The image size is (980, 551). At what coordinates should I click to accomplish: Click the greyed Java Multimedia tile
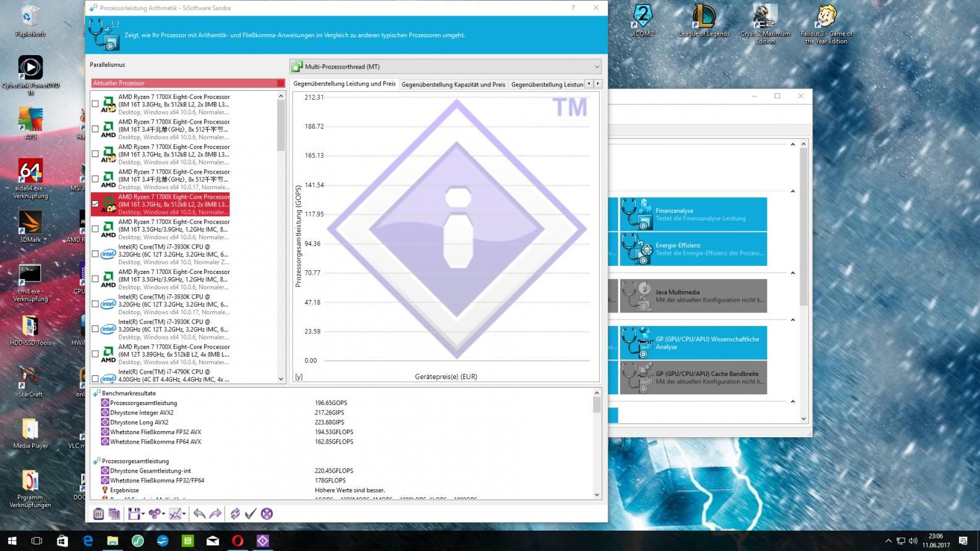[693, 296]
